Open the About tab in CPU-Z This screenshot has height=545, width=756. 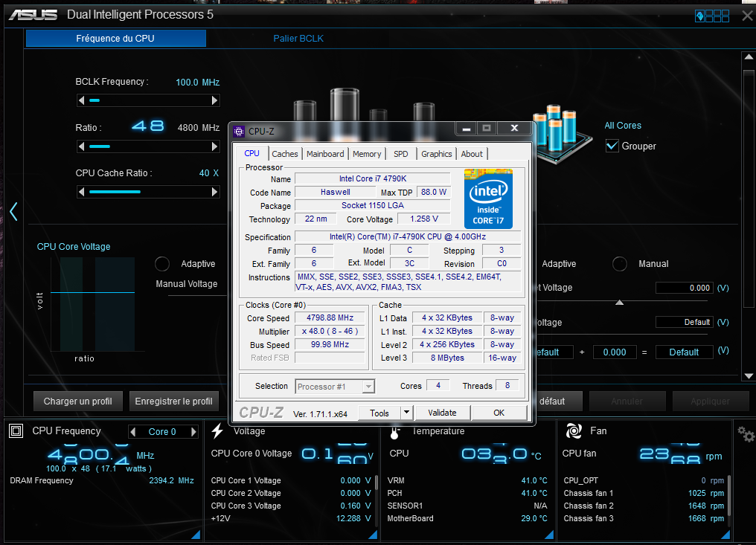click(x=472, y=154)
